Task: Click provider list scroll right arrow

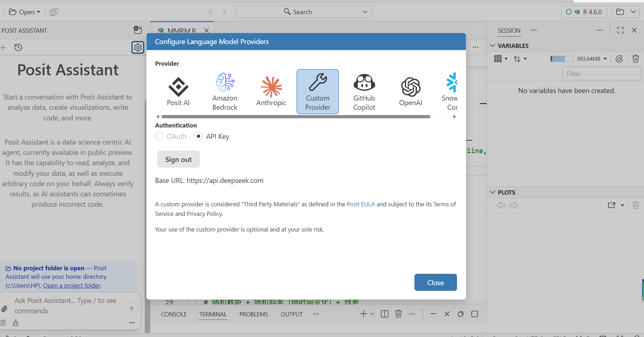Action: (x=455, y=116)
